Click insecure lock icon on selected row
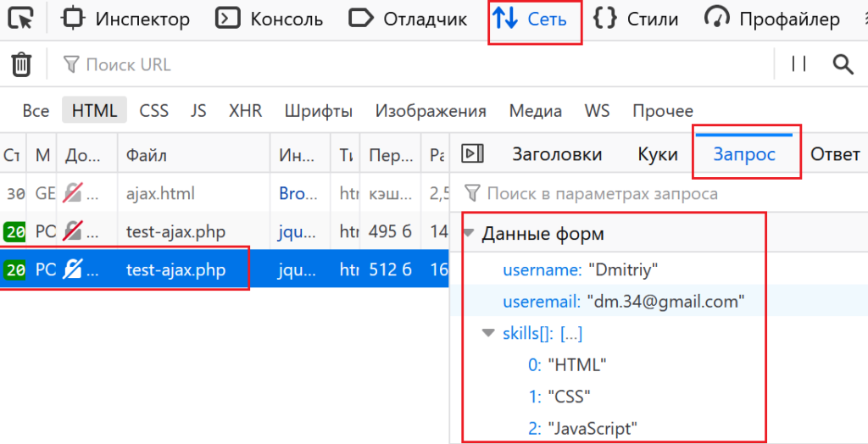The height and width of the screenshot is (444, 868). pos(74,269)
